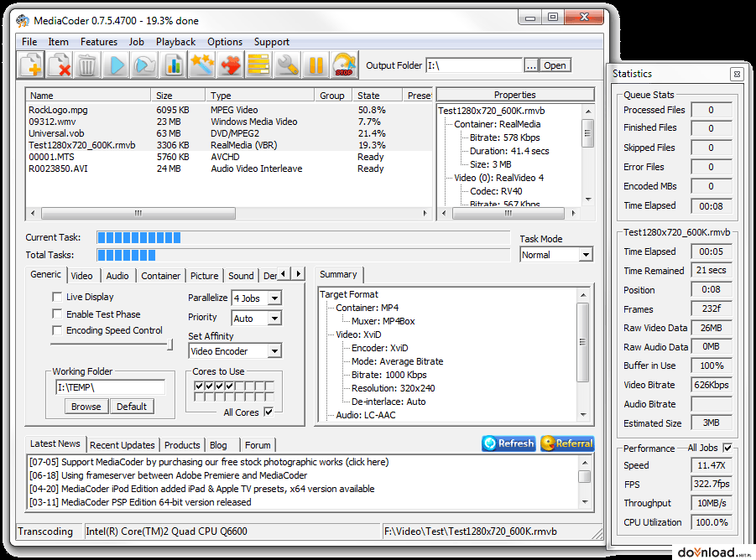
Task: Click the Output Folder path field
Action: tap(474, 65)
